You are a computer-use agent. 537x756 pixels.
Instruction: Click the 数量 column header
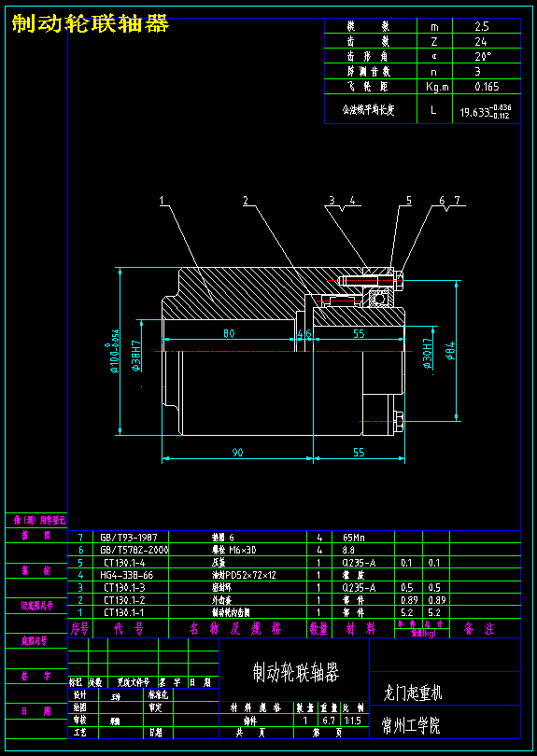pyautogui.click(x=318, y=629)
